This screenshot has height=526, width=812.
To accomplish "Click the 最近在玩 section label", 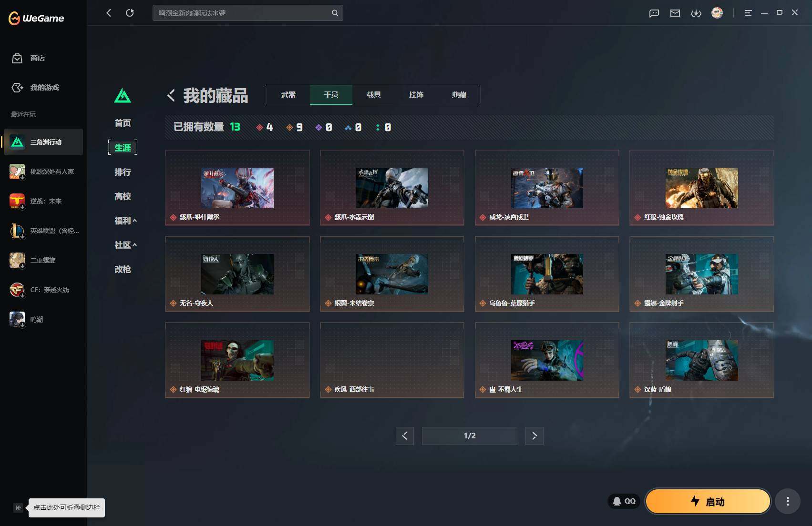I will tap(23, 114).
